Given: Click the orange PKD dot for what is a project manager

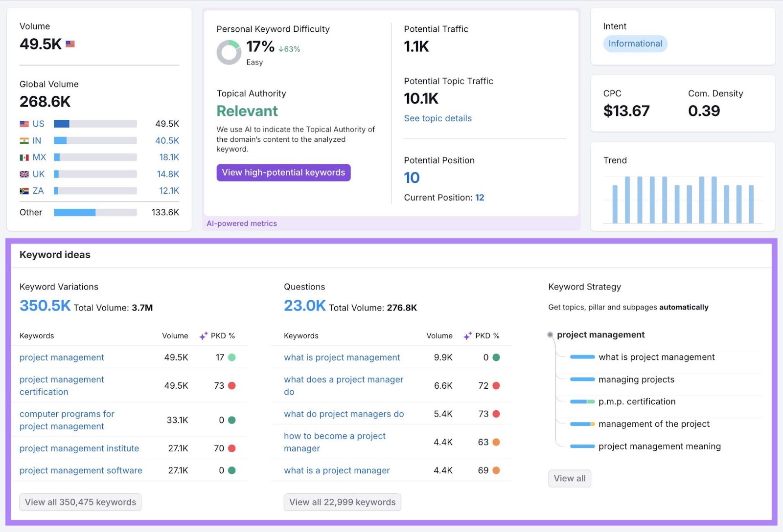Looking at the screenshot, I should click(x=496, y=470).
